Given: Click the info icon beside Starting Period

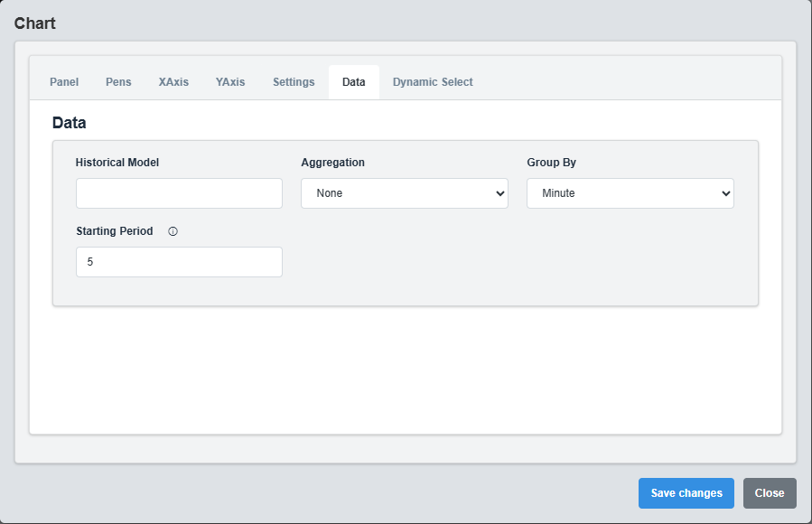Looking at the screenshot, I should point(173,231).
